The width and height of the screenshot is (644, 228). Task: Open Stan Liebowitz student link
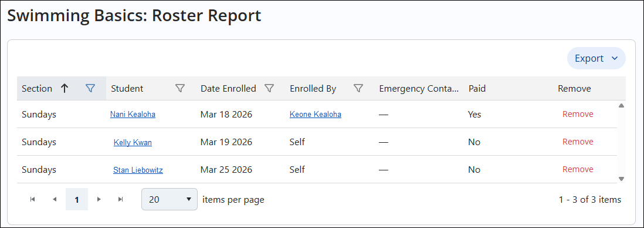click(x=138, y=170)
